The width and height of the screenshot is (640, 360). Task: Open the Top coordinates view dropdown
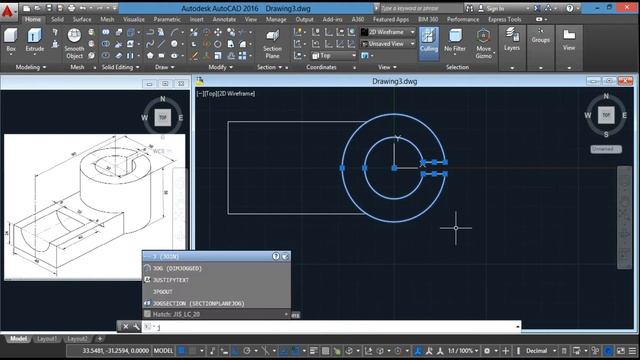[x=334, y=56]
